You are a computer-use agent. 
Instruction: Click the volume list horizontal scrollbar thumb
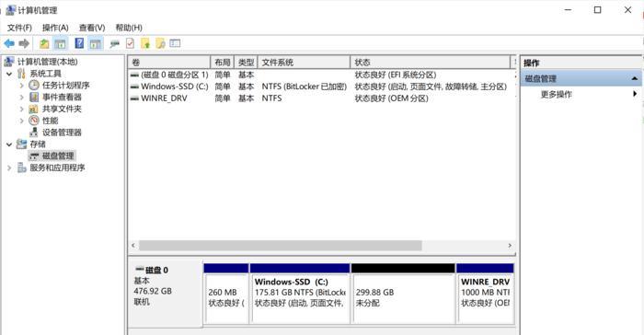(281, 246)
